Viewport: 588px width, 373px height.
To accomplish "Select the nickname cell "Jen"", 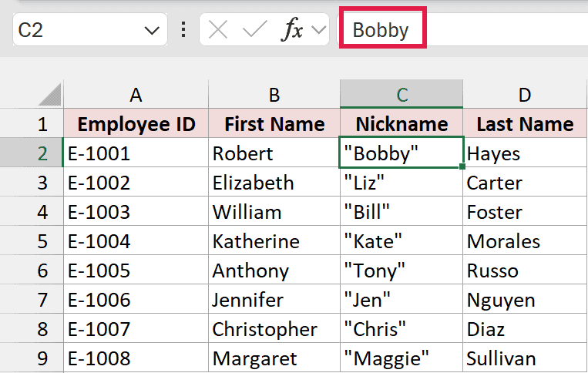I will click(402, 299).
